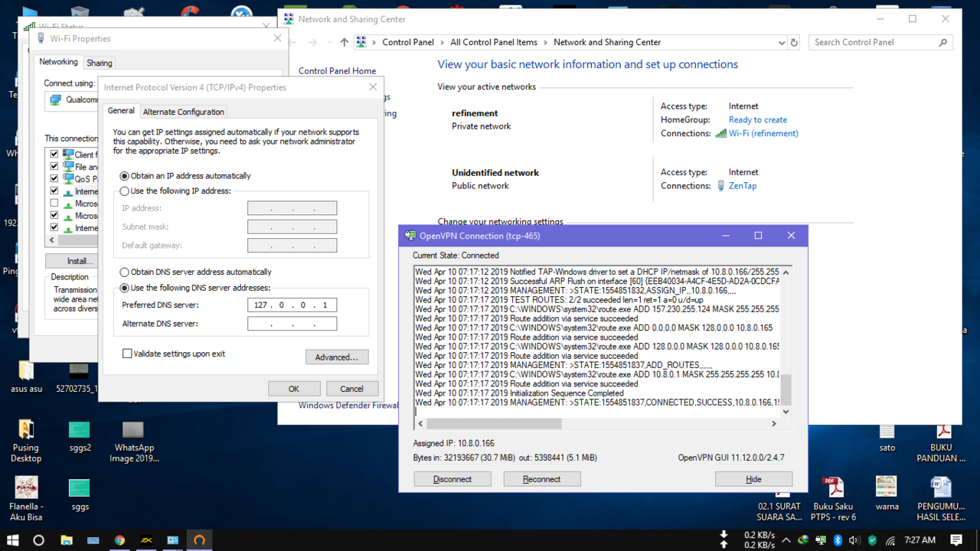Viewport: 980px width, 551px height.
Task: Open the Sharing tab in Wi-Fi Properties
Action: (100, 63)
